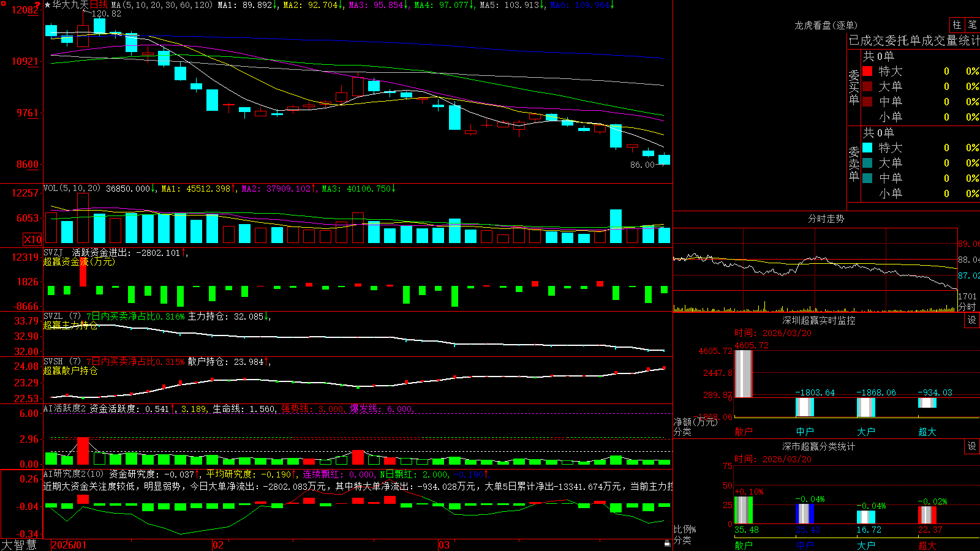This screenshot has width=980, height=551.
Task: Click the SVSH (7) indicator label
Action: point(62,362)
